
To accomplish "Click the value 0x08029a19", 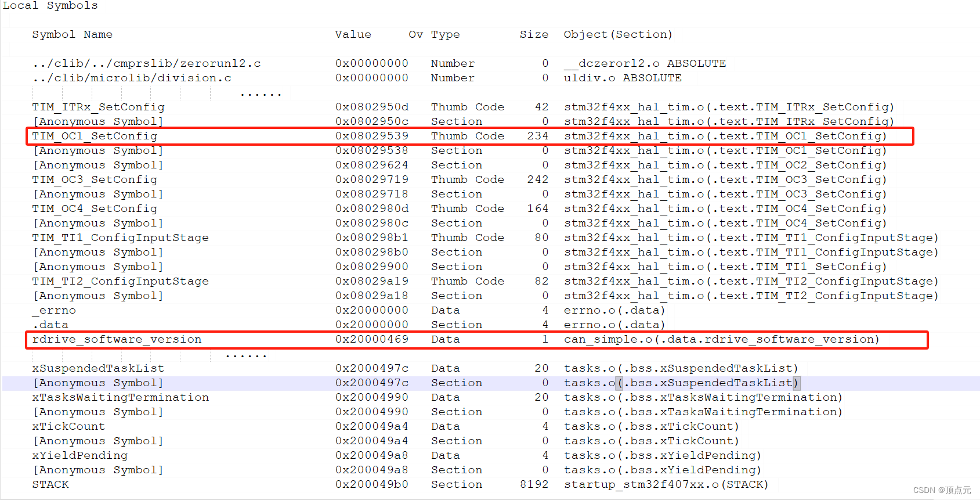I will (x=372, y=281).
